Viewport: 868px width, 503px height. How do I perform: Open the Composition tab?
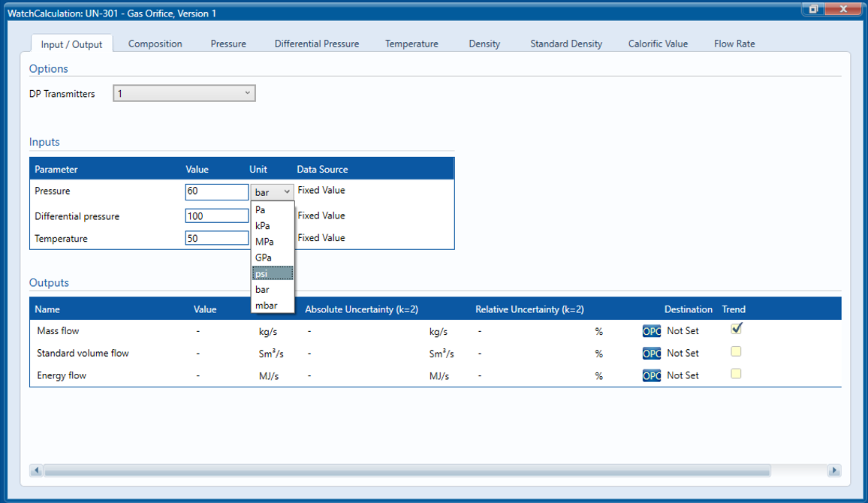point(155,44)
